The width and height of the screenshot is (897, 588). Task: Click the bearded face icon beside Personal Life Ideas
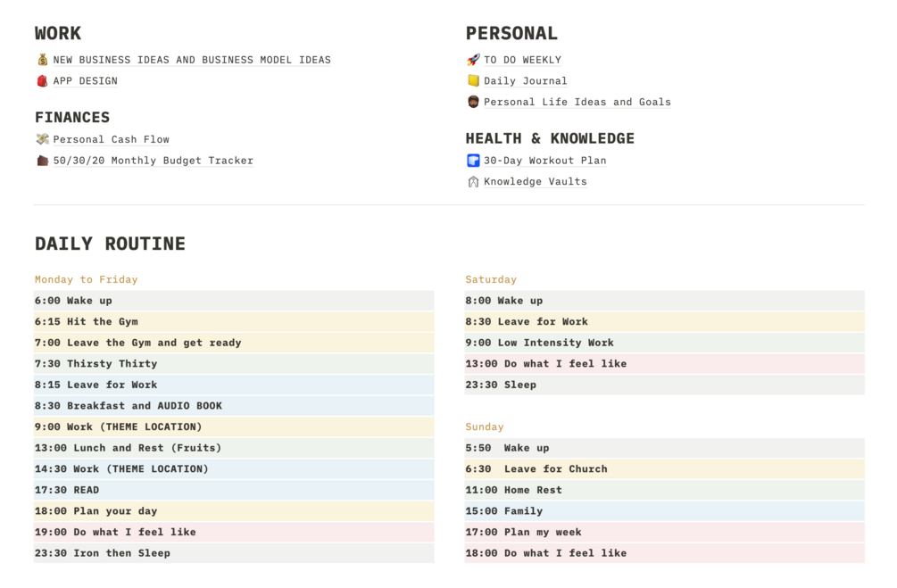[x=473, y=102]
